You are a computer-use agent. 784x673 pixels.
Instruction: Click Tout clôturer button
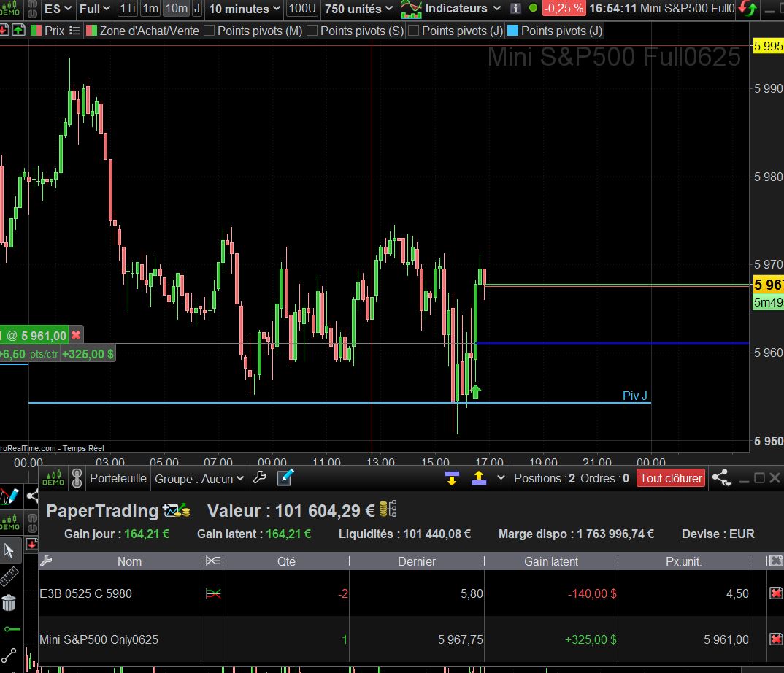tap(671, 478)
